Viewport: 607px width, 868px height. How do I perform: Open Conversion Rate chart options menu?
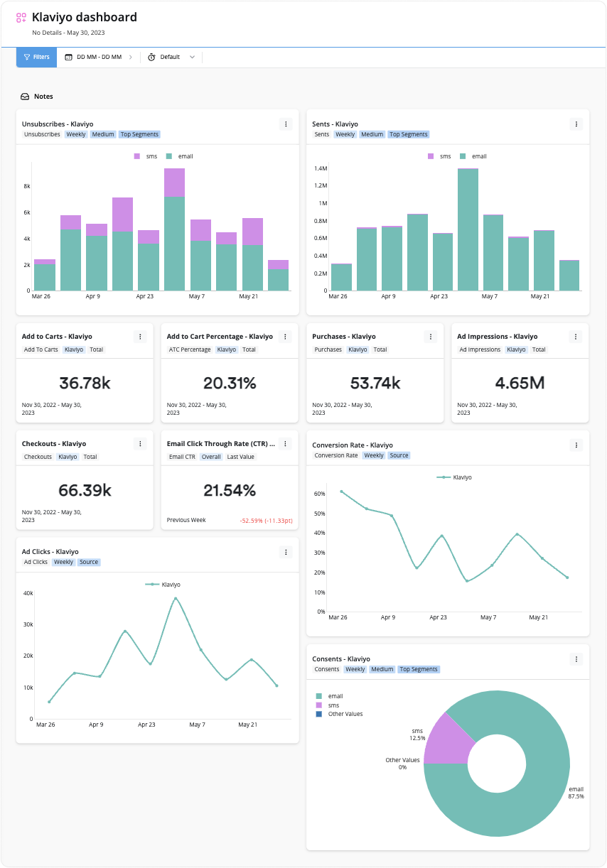[576, 445]
